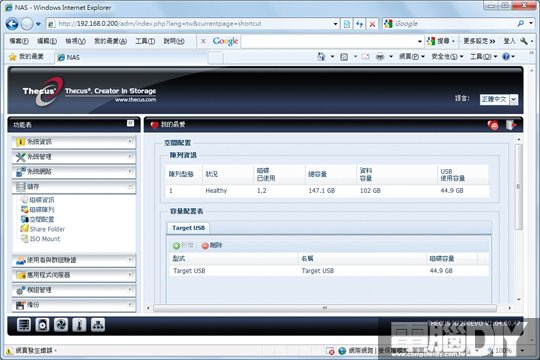Select the Target USB row in table
Viewport: 540px width, 360px height.
328,271
